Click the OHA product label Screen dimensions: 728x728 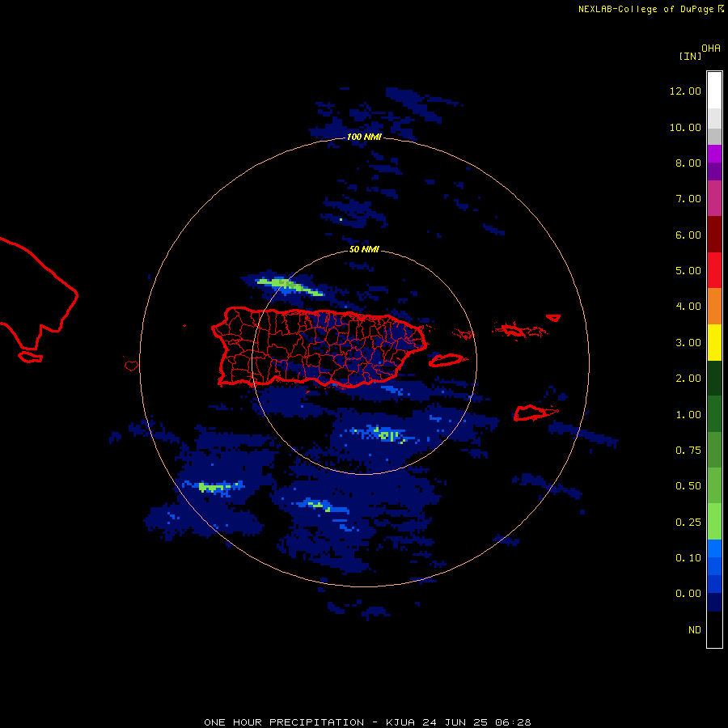pos(711,49)
